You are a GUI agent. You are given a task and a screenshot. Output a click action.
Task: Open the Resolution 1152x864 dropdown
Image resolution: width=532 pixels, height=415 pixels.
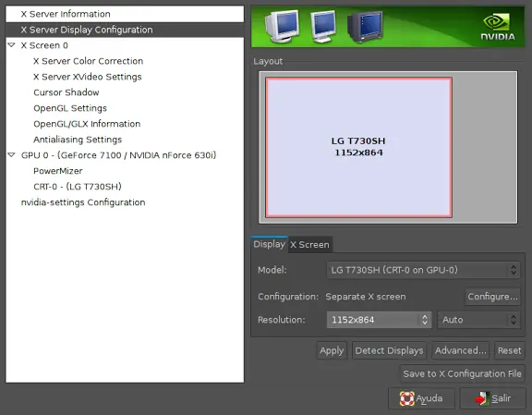tap(379, 320)
